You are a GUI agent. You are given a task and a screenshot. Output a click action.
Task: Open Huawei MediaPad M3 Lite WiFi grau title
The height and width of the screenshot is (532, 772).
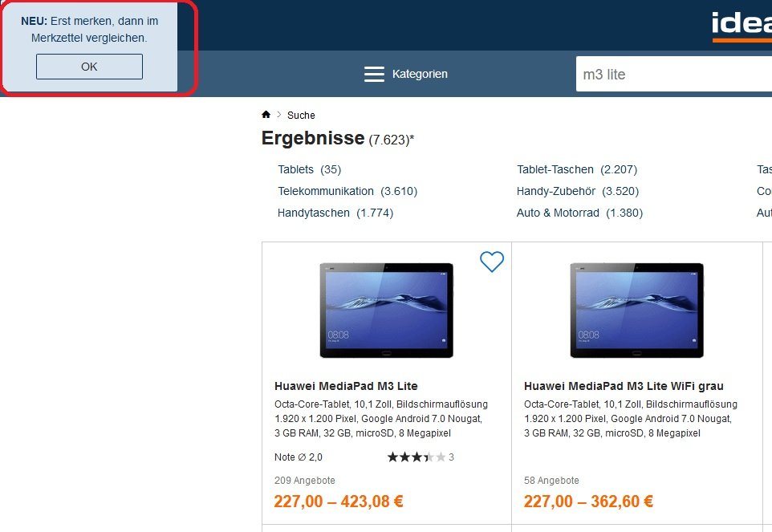pyautogui.click(x=624, y=386)
